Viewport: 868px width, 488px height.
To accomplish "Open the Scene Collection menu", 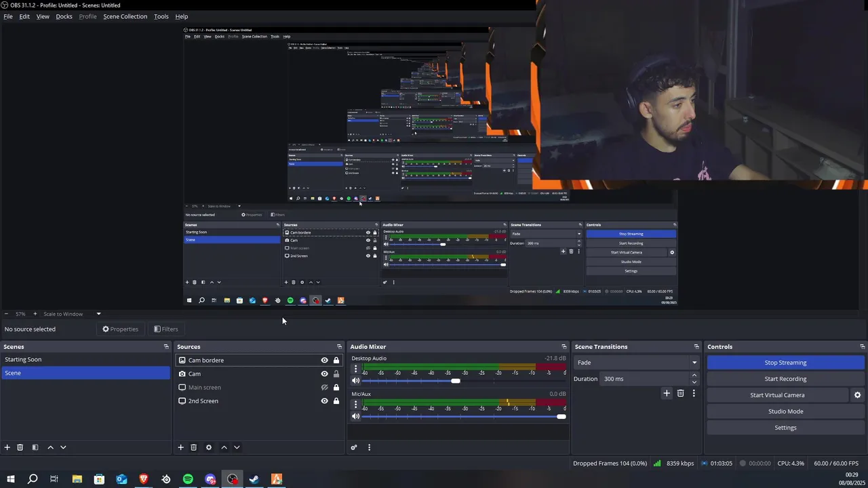I will pyautogui.click(x=125, y=16).
